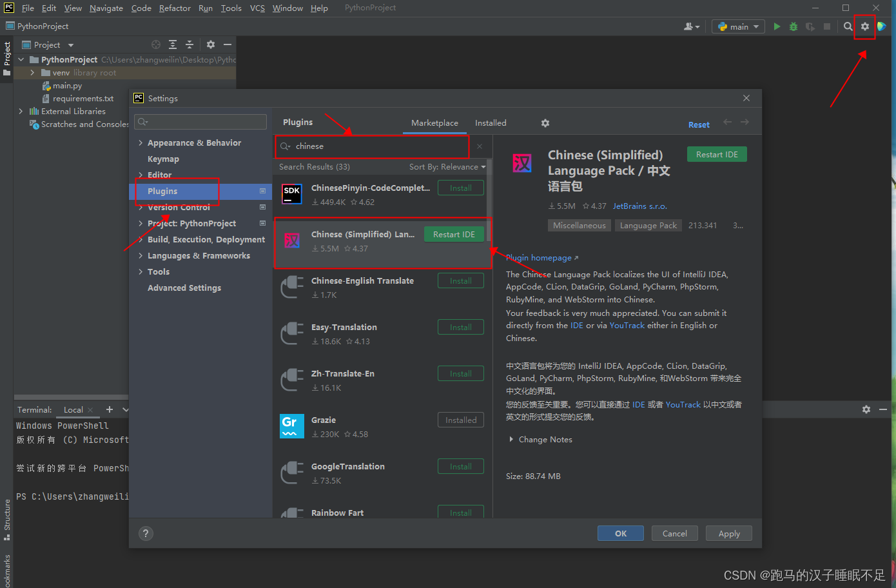This screenshot has width=896, height=588.
Task: Switch to the Installed plugins tab
Action: pos(491,123)
